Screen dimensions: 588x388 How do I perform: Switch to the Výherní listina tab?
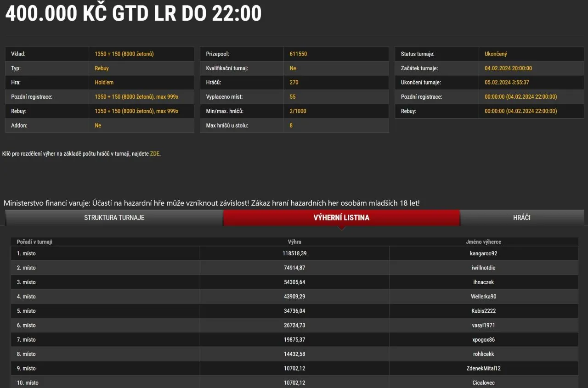(341, 218)
